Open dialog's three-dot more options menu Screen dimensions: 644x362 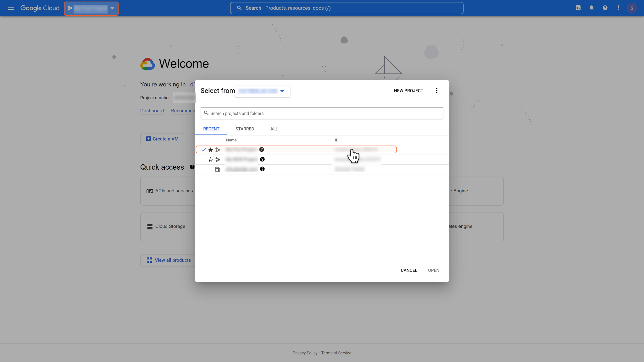coord(436,90)
